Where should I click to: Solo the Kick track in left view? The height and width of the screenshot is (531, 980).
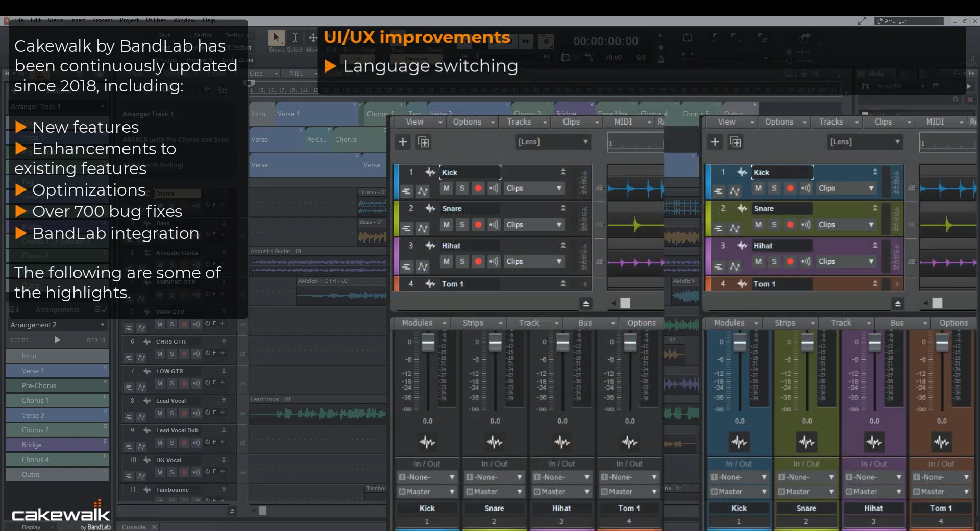point(462,188)
